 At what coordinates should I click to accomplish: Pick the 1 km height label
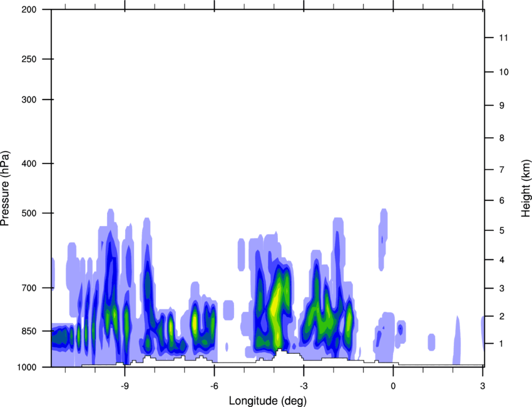(502, 344)
